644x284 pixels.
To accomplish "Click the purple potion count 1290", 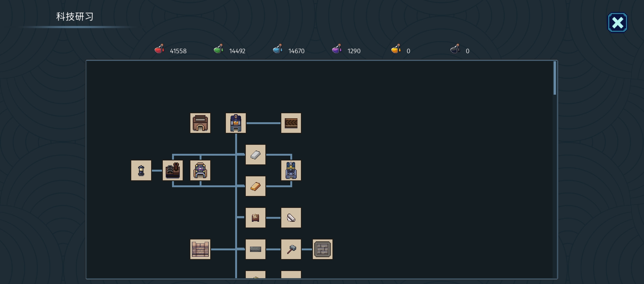I will tap(354, 51).
